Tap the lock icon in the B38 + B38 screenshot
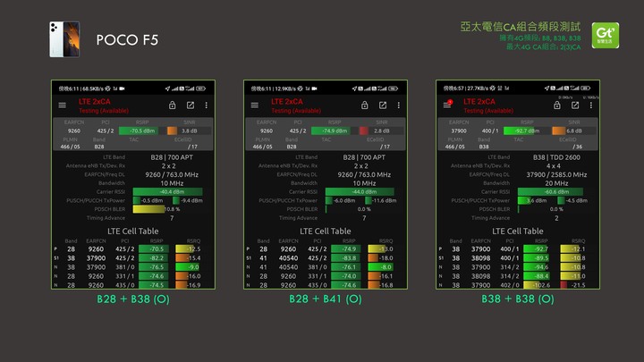This screenshot has width=644, height=362. click(x=557, y=105)
